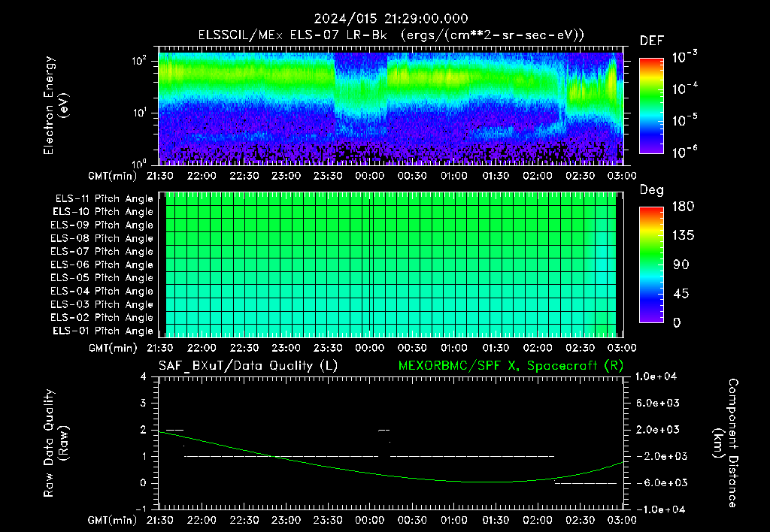Click the ELS-10 Pitch Angle row label
The width and height of the screenshot is (770, 532).
click(x=103, y=212)
